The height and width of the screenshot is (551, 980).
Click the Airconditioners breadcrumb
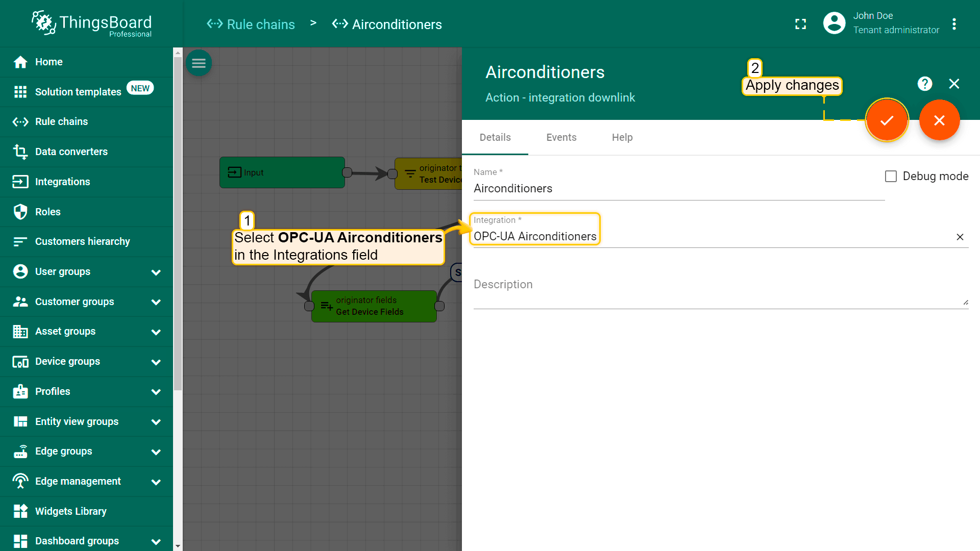[x=387, y=24]
